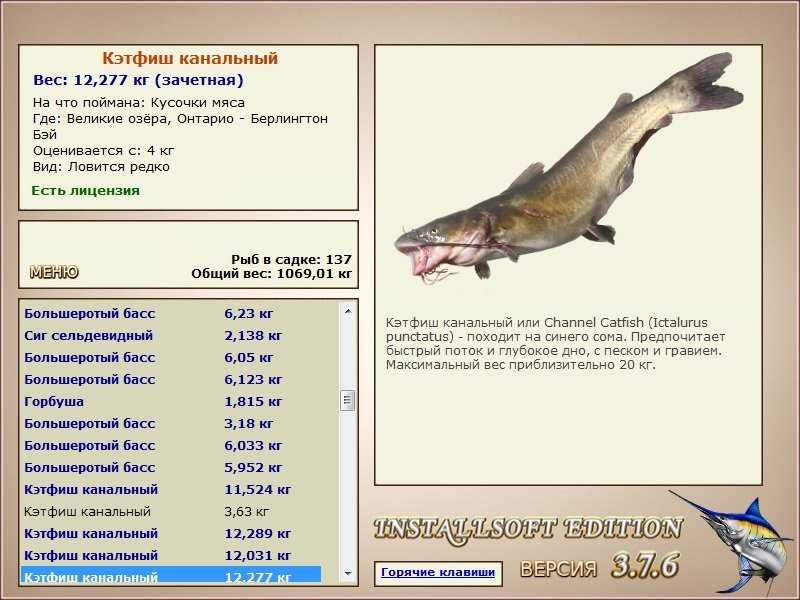Viewport: 800px width, 600px height.
Task: Select Горбуша 1,815 кг row
Action: (171, 401)
